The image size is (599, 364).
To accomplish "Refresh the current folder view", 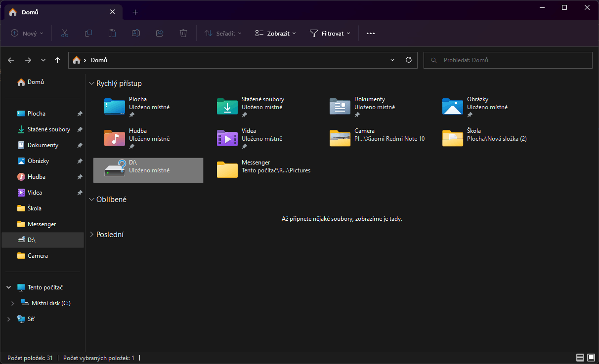I will [x=409, y=60].
